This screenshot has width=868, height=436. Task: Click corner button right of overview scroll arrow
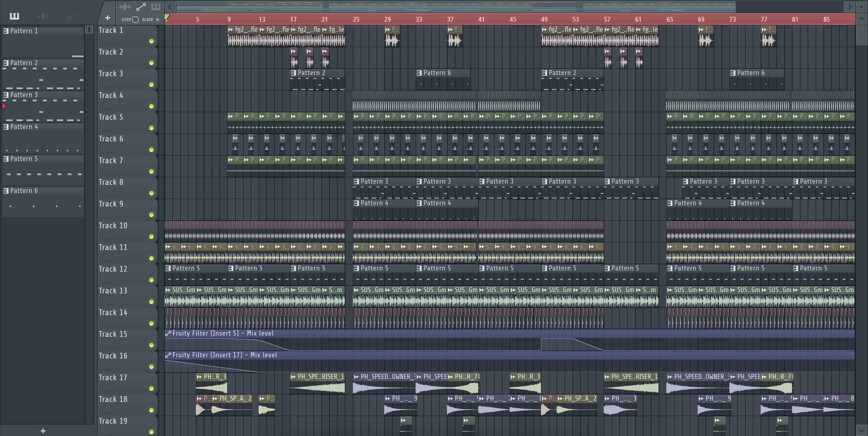click(x=862, y=7)
